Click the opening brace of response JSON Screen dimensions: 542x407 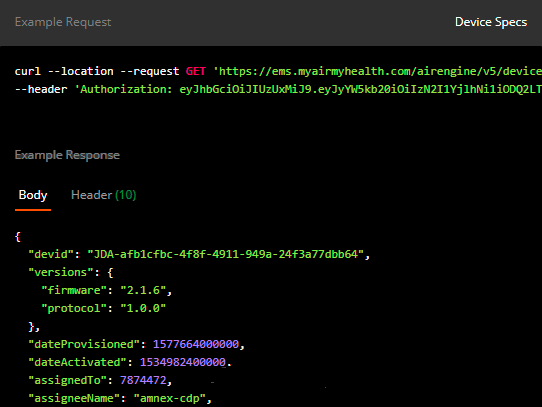[18, 237]
